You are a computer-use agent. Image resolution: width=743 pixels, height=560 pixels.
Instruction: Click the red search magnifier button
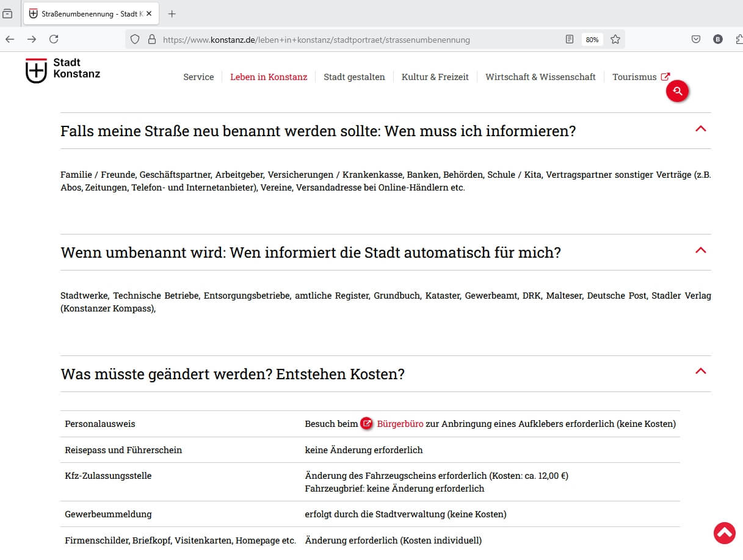tap(677, 92)
